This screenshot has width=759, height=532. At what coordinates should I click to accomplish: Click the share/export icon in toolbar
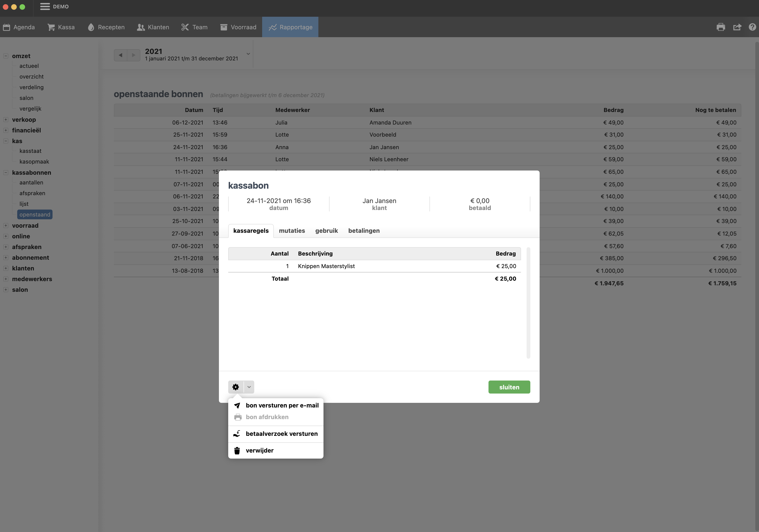[x=737, y=27]
